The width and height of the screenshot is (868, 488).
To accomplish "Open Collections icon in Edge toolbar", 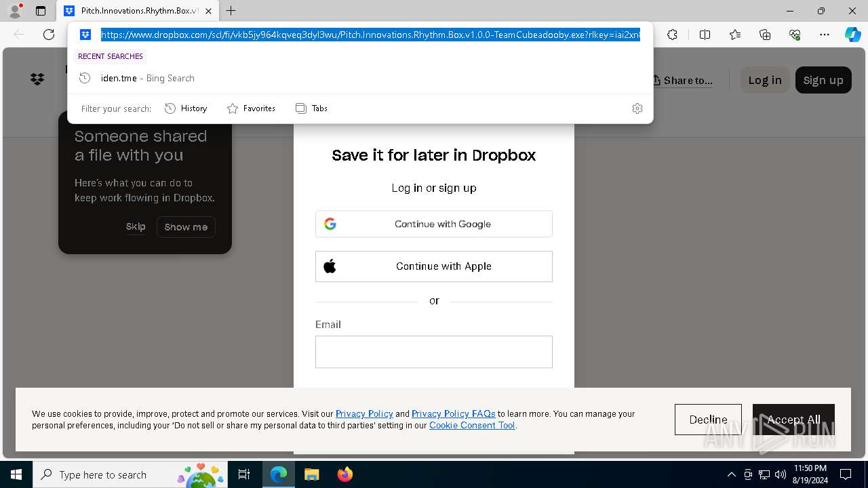I will 765,35.
